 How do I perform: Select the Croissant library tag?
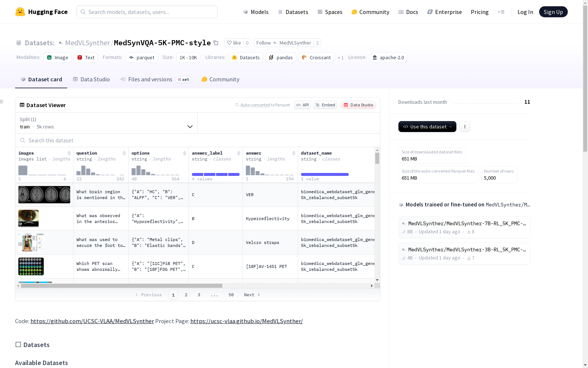[316, 57]
